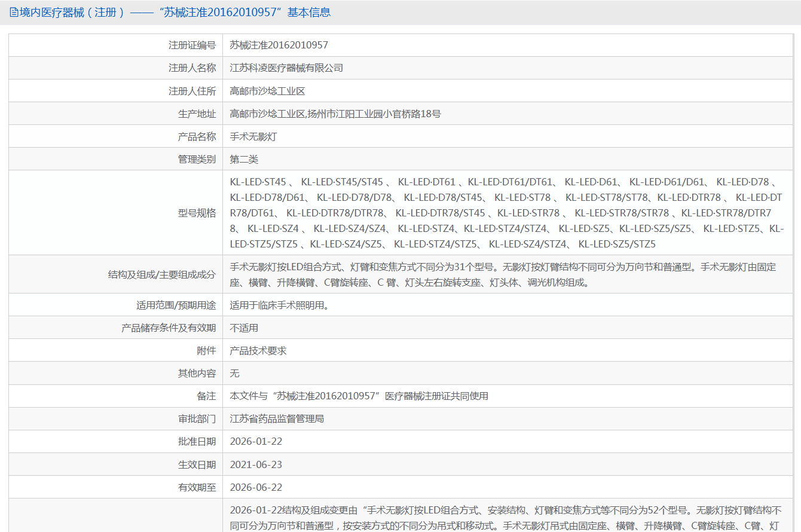Viewport: 801px width, 532px height.
Task: Click the label 有效期至
Action: pyautogui.click(x=197, y=487)
